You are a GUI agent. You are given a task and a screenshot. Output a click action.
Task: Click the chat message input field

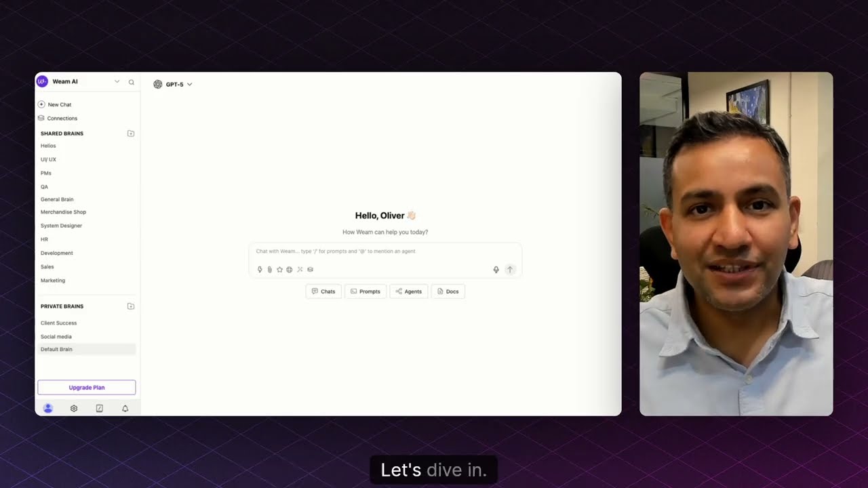pyautogui.click(x=385, y=251)
